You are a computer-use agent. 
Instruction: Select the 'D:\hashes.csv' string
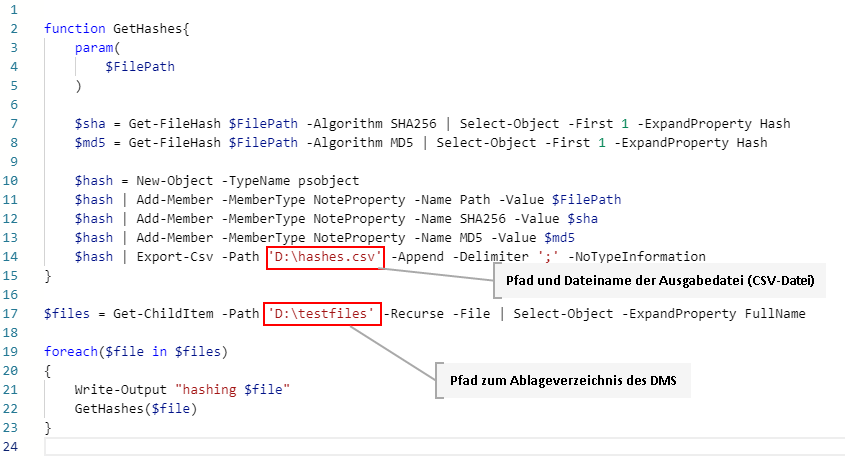[325, 256]
